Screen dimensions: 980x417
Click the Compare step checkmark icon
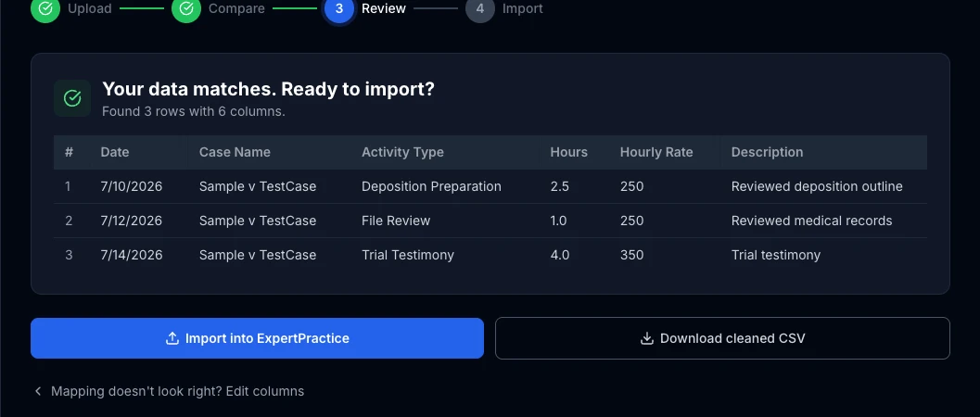point(186,8)
